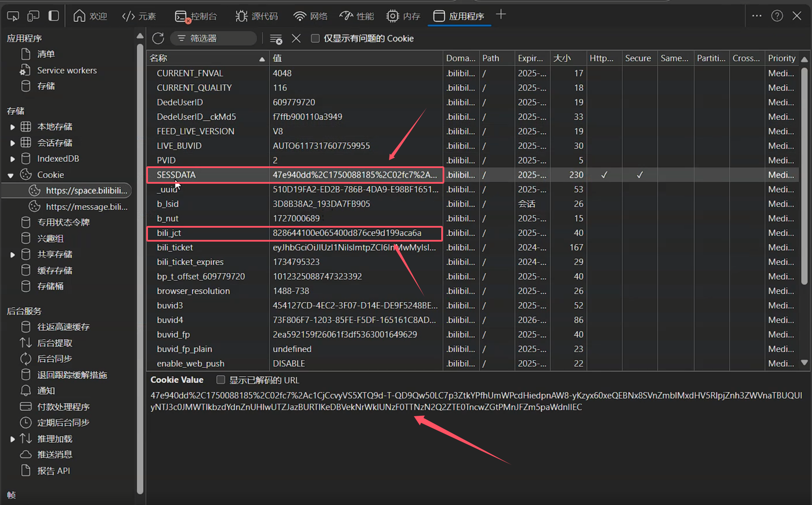Enable 仅显示有问题的 Cookie checkbox
Viewport: 812px width, 505px height.
[315, 38]
